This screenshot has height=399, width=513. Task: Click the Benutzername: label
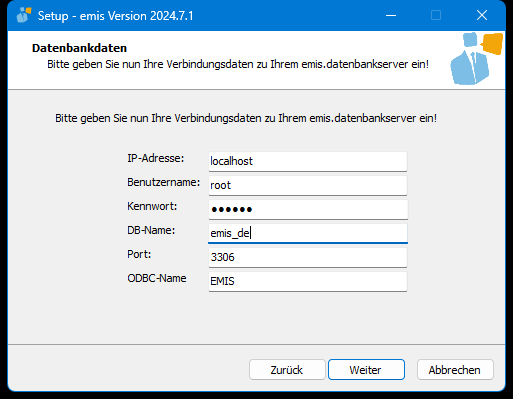163,182
